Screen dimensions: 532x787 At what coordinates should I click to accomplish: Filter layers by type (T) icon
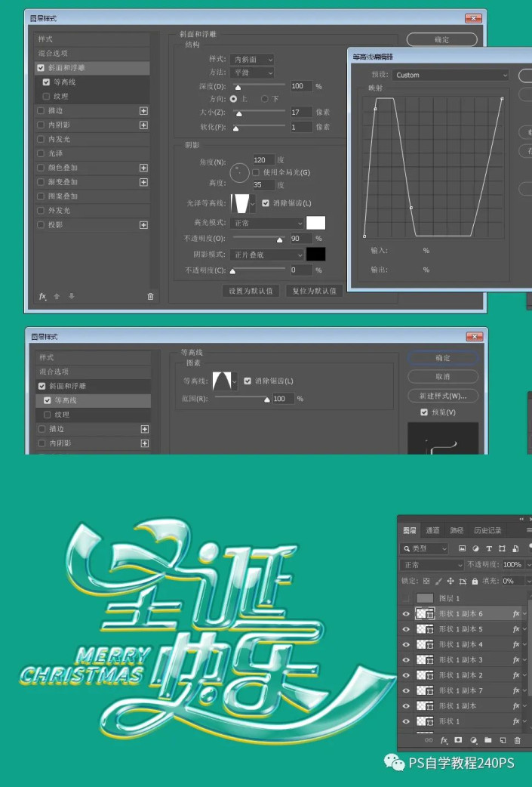click(x=489, y=548)
